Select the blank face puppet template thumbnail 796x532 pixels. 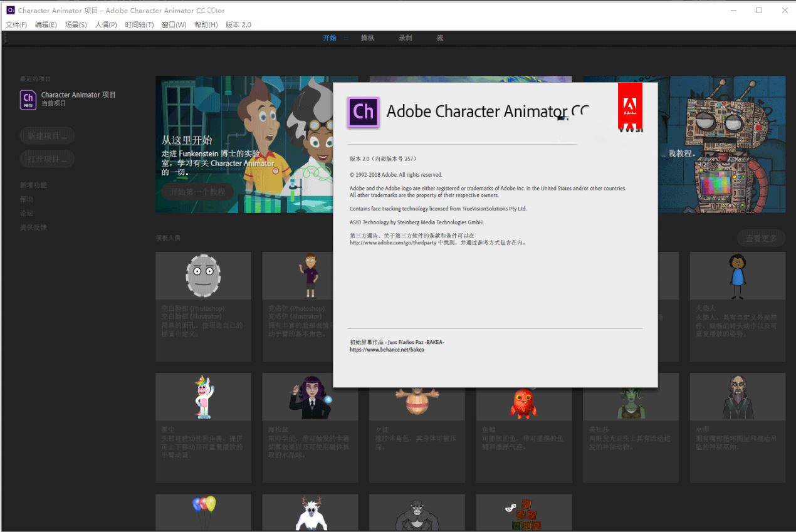coord(203,275)
